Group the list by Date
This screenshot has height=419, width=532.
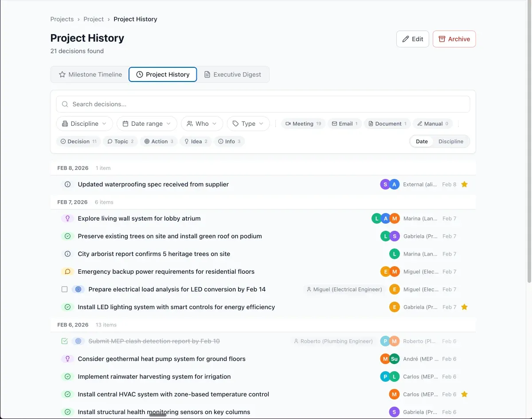[x=422, y=141]
